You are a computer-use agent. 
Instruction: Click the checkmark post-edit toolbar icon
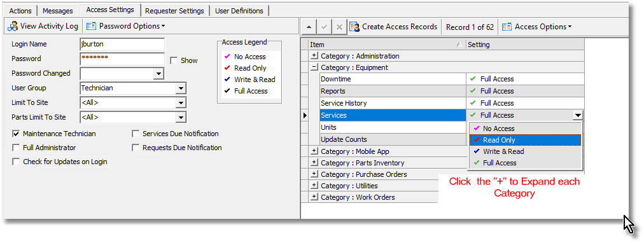(x=324, y=27)
